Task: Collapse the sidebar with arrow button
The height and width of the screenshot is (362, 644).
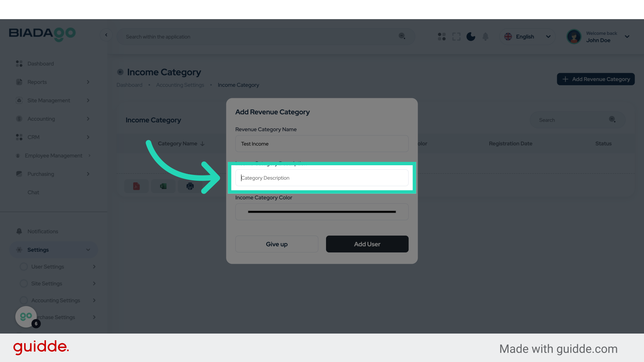Action: 106,35
